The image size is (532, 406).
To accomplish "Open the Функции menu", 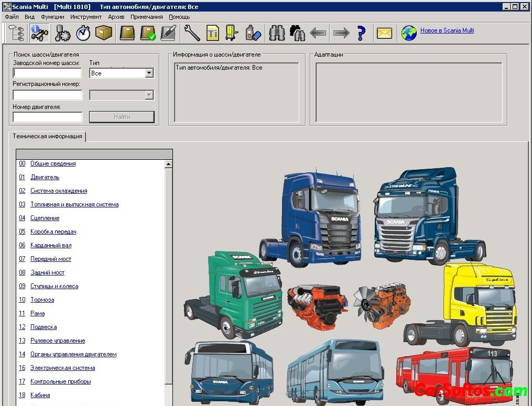I will (52, 17).
